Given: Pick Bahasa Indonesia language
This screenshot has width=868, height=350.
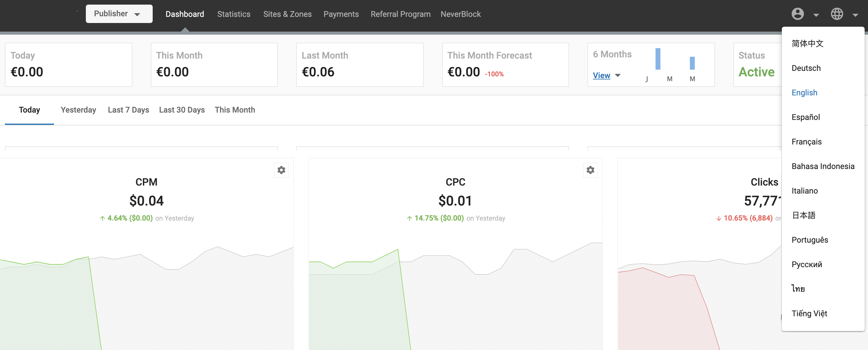Looking at the screenshot, I should pyautogui.click(x=823, y=166).
